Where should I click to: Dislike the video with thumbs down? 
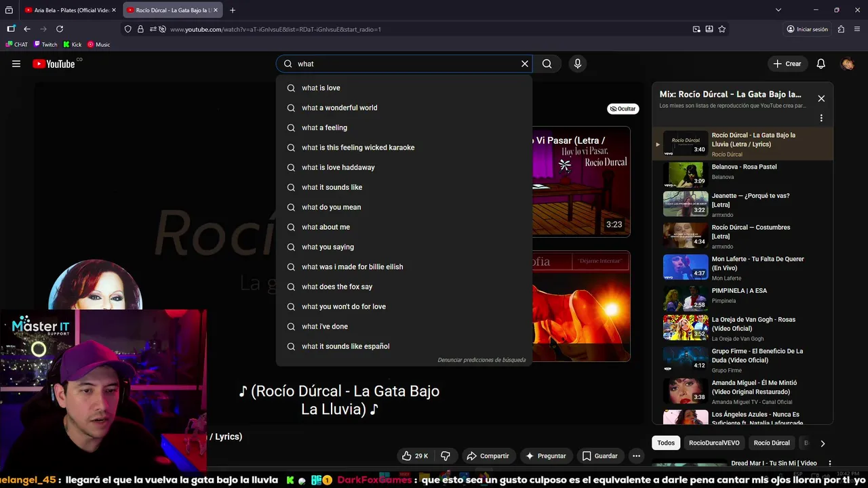[x=446, y=456]
